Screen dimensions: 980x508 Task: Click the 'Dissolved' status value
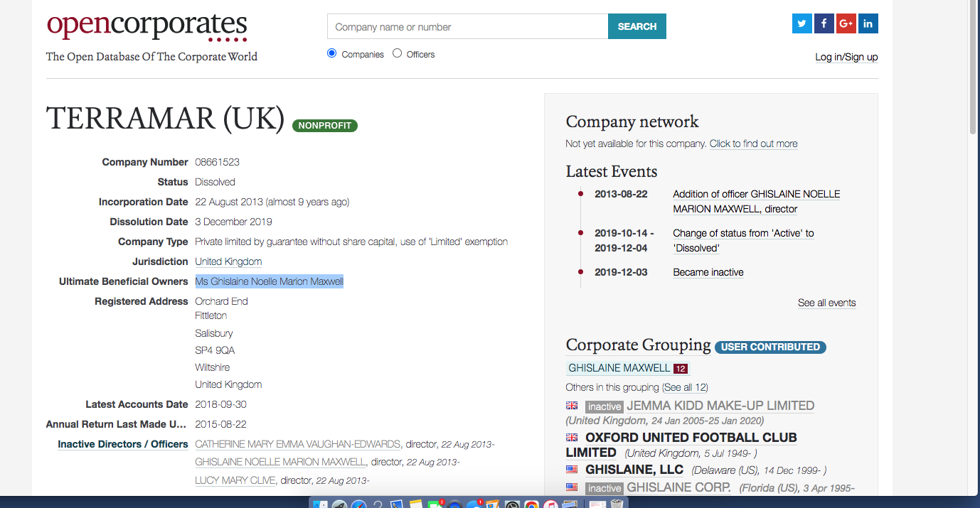(x=215, y=182)
